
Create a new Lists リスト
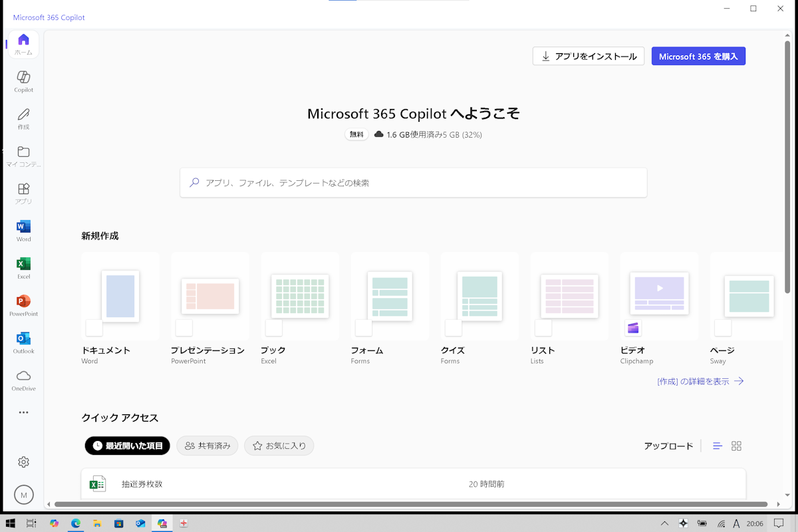point(569,309)
